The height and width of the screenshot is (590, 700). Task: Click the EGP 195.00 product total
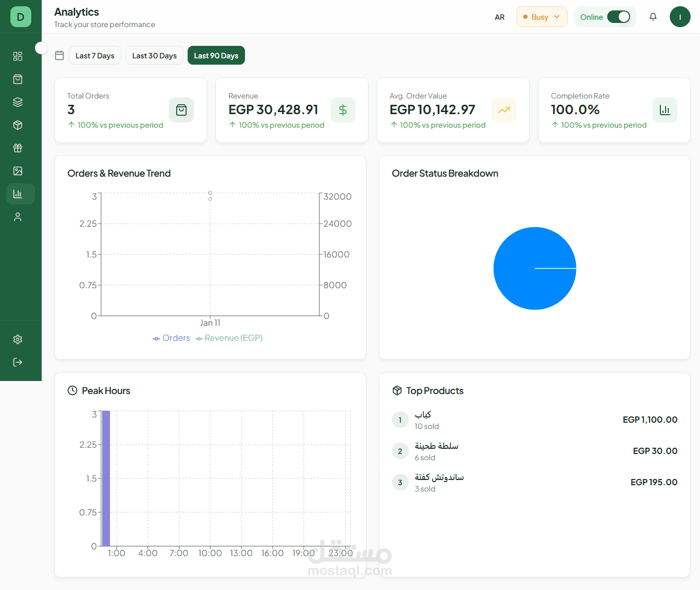(x=654, y=482)
